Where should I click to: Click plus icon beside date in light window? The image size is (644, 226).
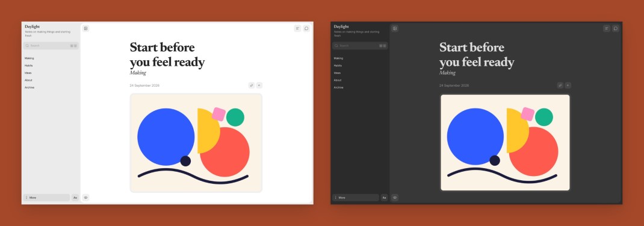tap(259, 86)
